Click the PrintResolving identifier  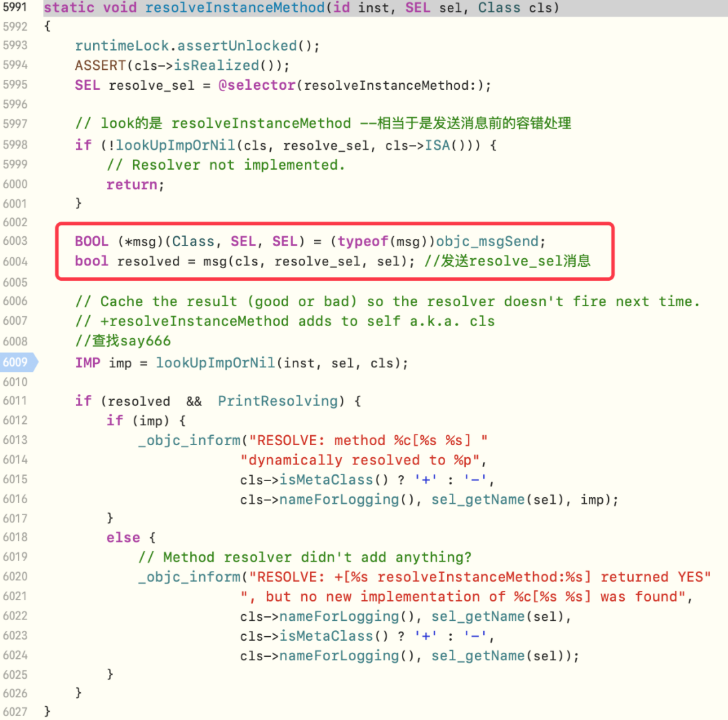[277, 401]
